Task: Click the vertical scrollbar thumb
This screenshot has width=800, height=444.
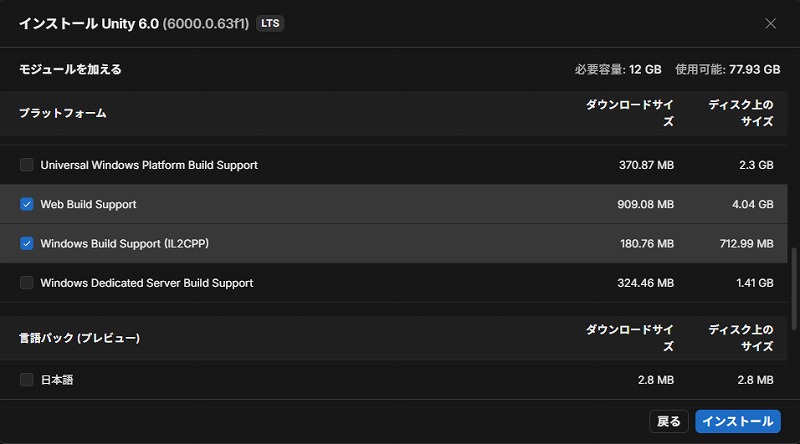Action: coord(793,283)
